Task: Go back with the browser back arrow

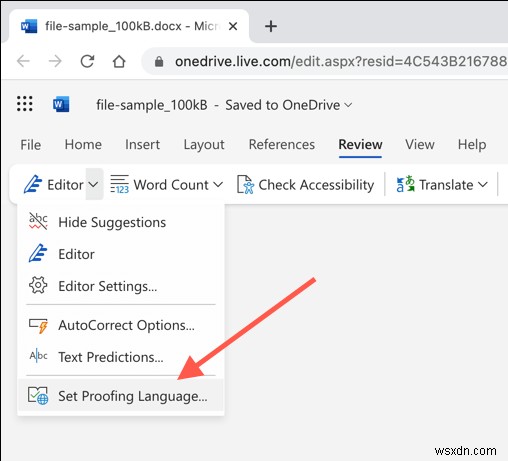Action: (x=23, y=61)
